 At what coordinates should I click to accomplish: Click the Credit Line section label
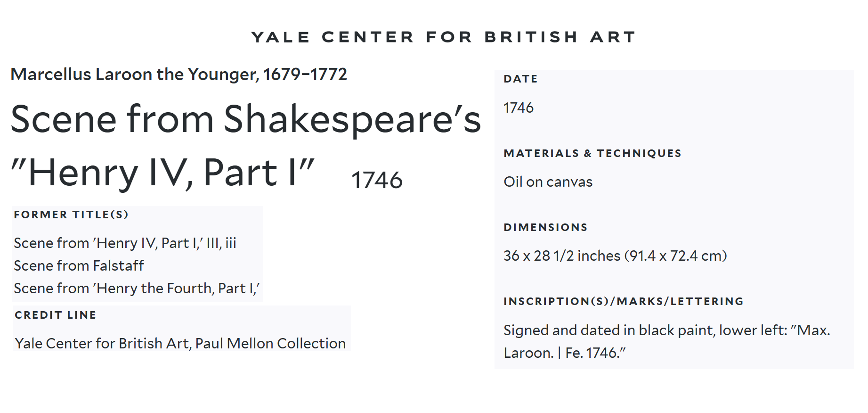tap(56, 315)
